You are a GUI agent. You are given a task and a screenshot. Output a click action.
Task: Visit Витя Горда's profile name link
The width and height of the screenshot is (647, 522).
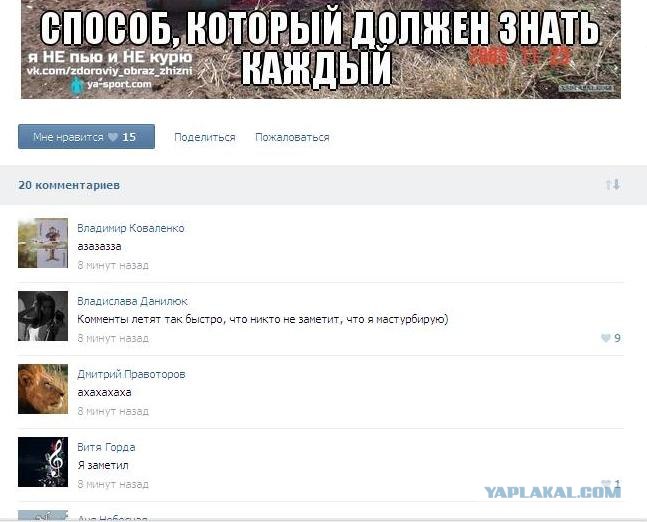[x=106, y=447]
